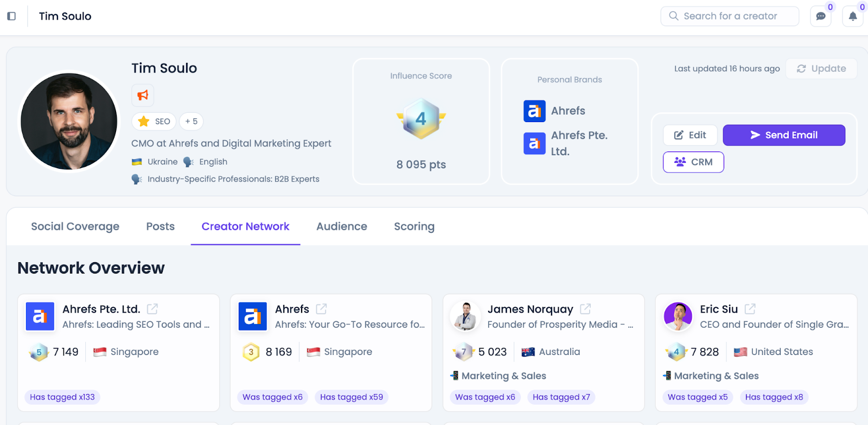Open the notifications bell
The image size is (868, 425).
853,16
